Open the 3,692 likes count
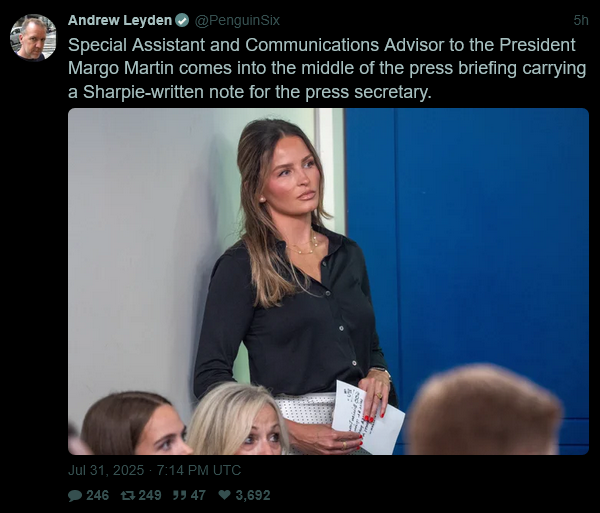This screenshot has width=600, height=513. click(253, 495)
